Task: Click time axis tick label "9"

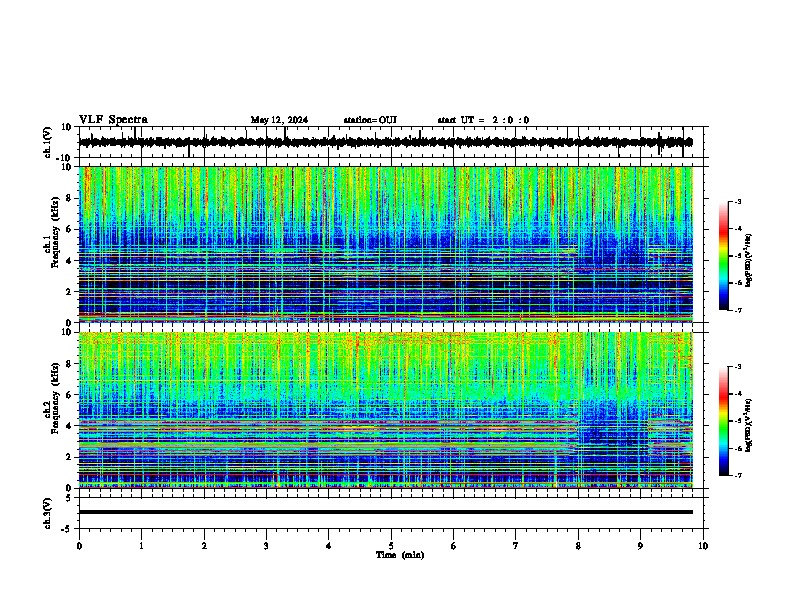Action: point(640,546)
